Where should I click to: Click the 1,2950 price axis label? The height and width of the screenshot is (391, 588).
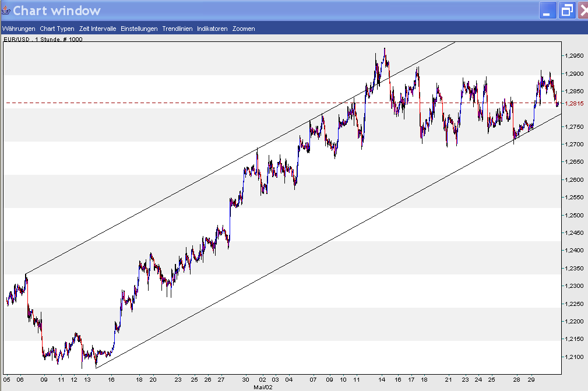pyautogui.click(x=576, y=56)
